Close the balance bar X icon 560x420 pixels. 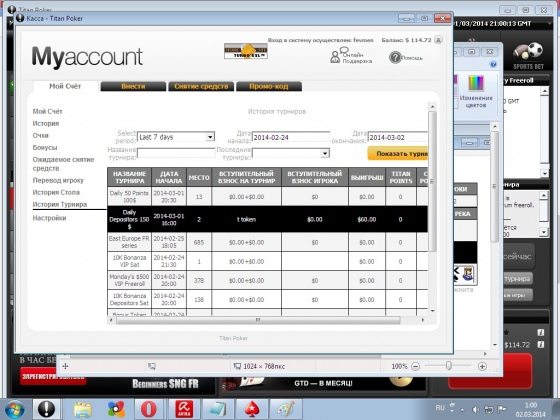(439, 40)
